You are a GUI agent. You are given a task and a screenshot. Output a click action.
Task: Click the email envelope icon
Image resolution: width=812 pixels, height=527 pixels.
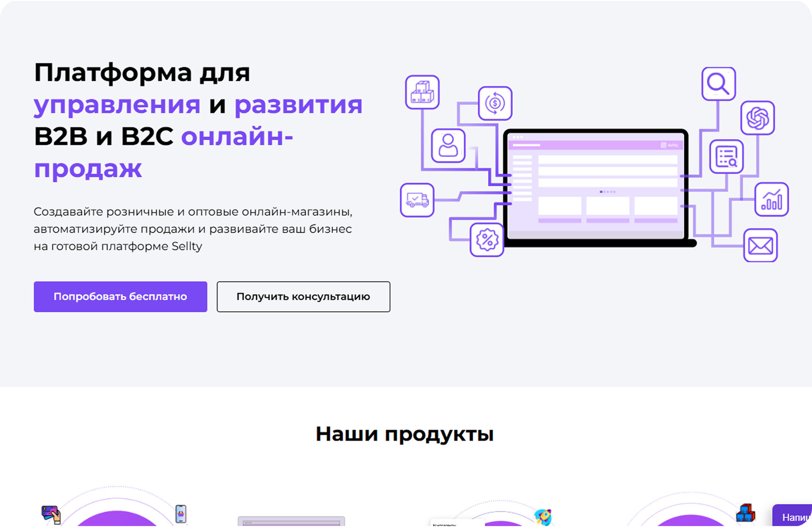[760, 245]
